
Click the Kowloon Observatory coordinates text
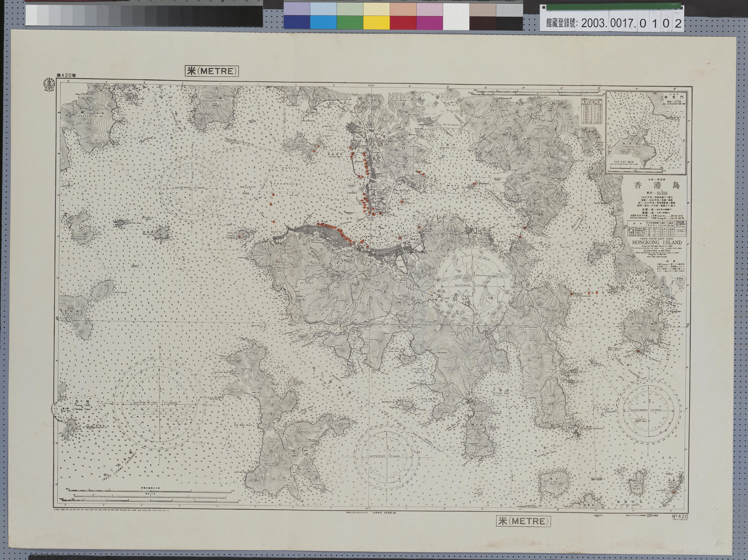657,217
